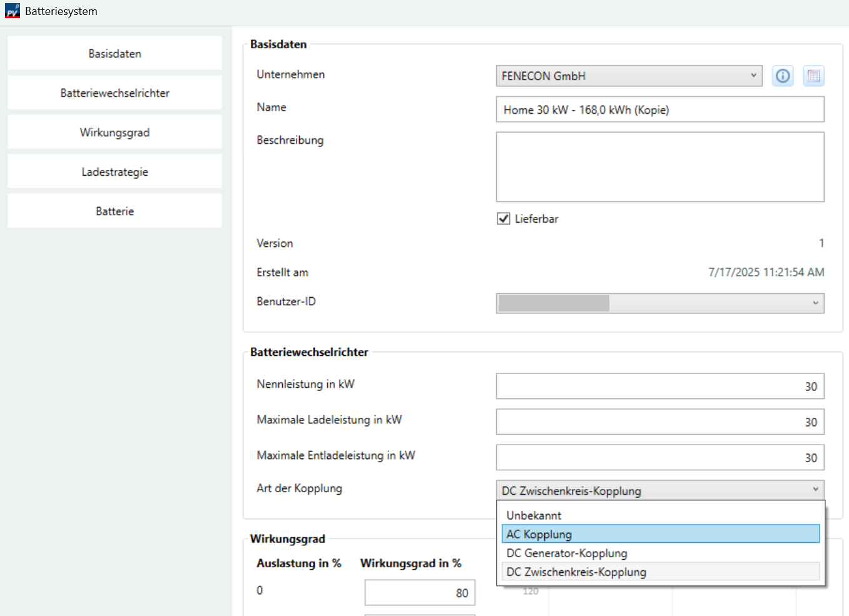The height and width of the screenshot is (616, 849).
Task: Select AC Kopplung from the list
Action: coord(660,534)
